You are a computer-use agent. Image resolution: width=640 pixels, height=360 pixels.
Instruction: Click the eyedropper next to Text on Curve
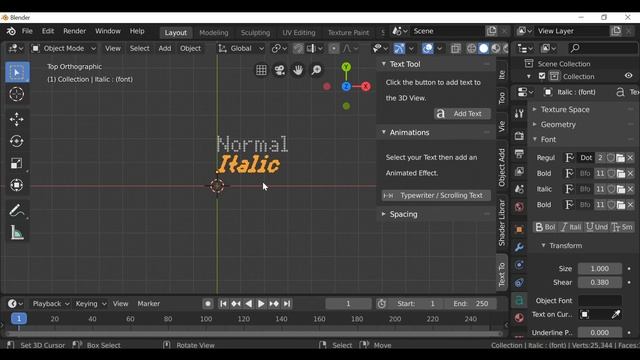click(616, 314)
